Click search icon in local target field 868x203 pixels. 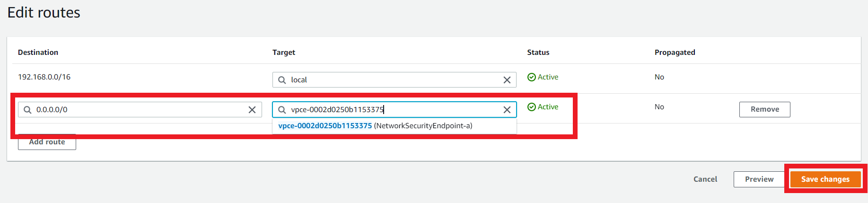point(282,80)
